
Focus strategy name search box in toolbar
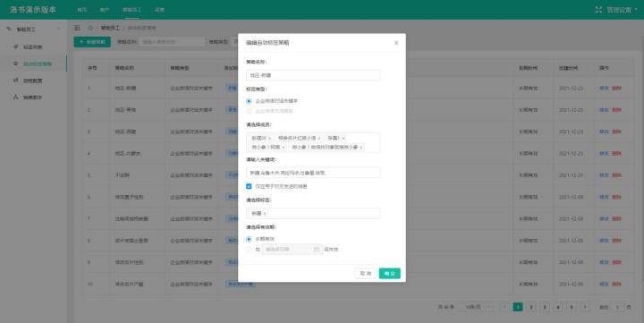point(172,41)
